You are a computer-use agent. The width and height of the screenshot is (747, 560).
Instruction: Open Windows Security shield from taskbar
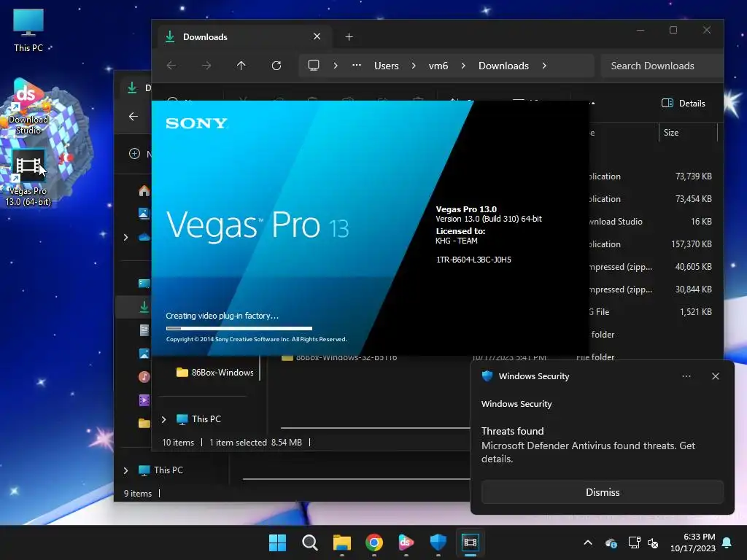pos(438,542)
